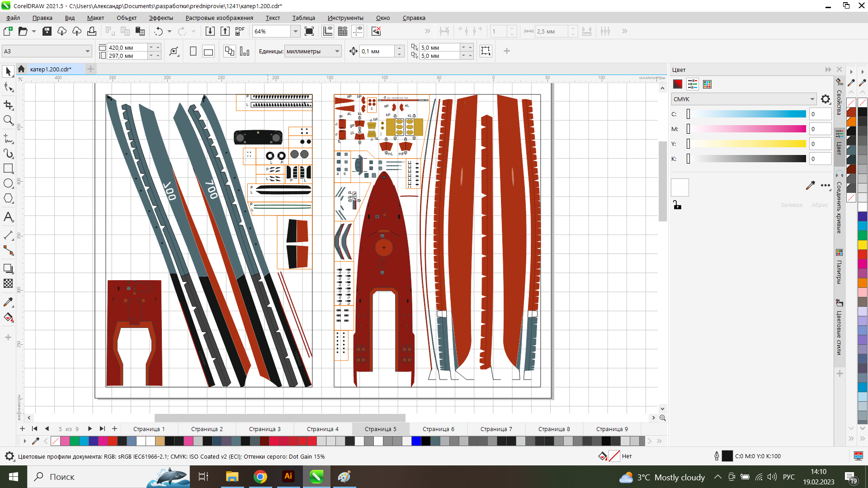
Task: Select the Ellipse tool
Action: (x=8, y=183)
